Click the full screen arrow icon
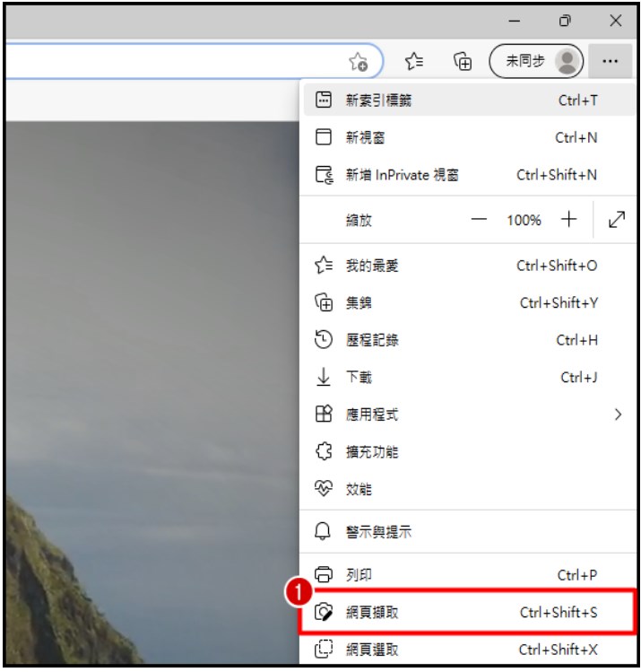 tap(616, 220)
